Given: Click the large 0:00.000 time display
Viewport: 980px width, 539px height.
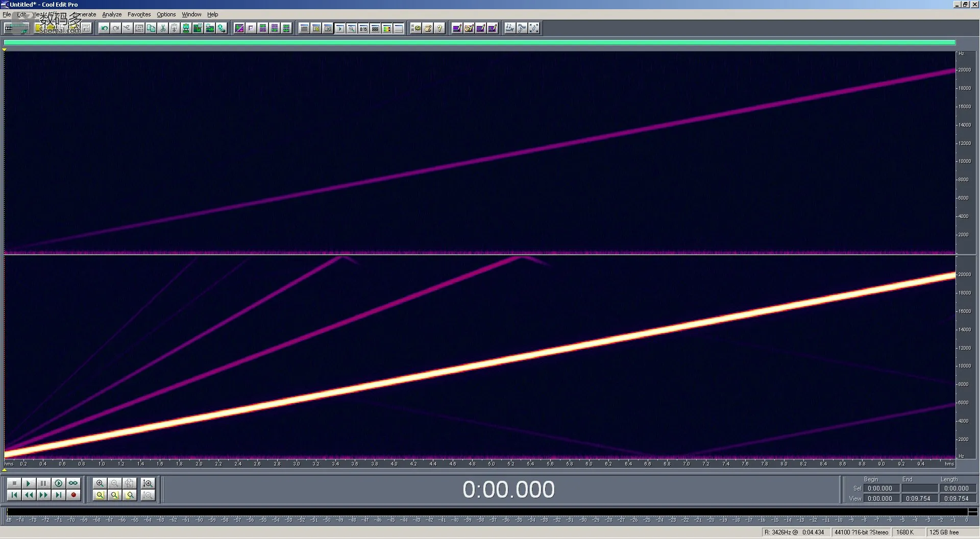Looking at the screenshot, I should [x=508, y=489].
